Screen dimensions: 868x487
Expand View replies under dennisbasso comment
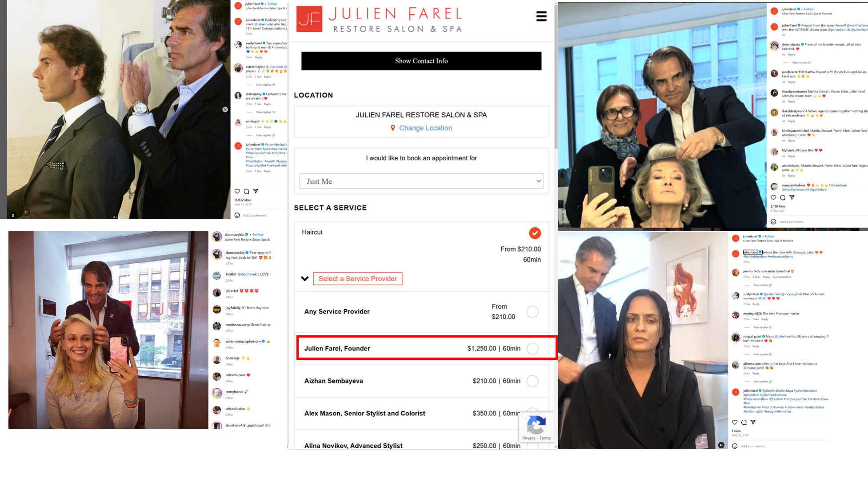[x=801, y=63]
